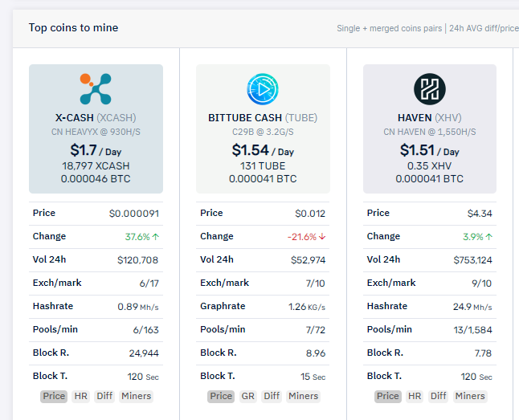Click Haven hashrate 24.9 Mh/s
This screenshot has width=519, height=420.
coord(472,307)
